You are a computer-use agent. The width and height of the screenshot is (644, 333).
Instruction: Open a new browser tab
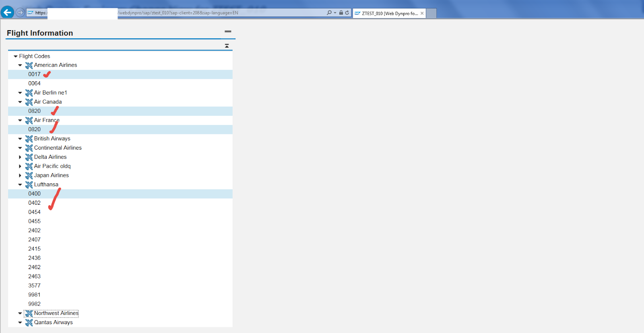[431, 13]
